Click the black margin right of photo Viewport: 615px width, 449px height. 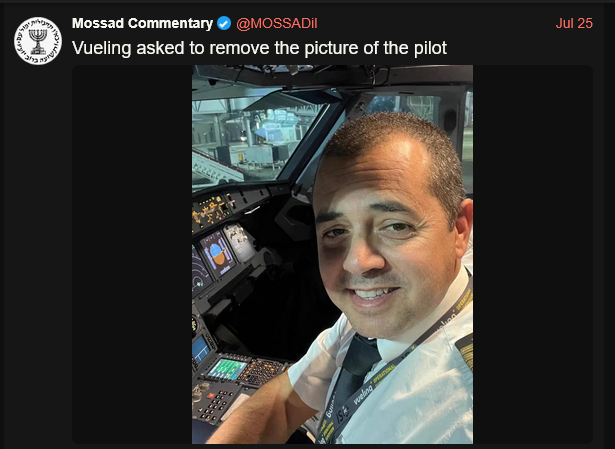point(533,254)
